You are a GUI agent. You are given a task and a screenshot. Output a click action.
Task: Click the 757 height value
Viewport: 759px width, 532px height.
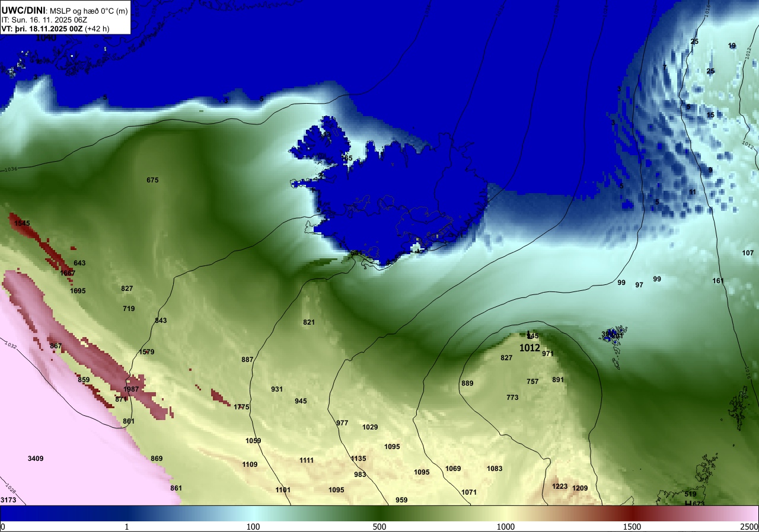coord(532,382)
